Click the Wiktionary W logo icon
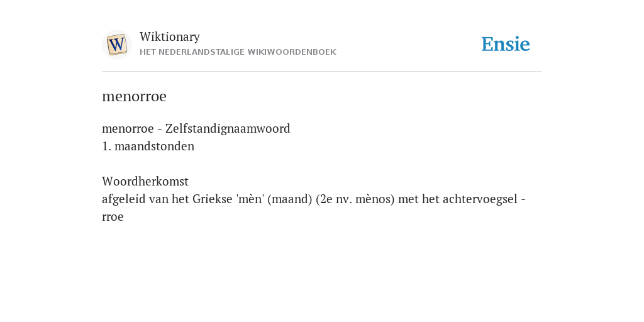Viewport: 644px width, 322px height. coord(116,45)
